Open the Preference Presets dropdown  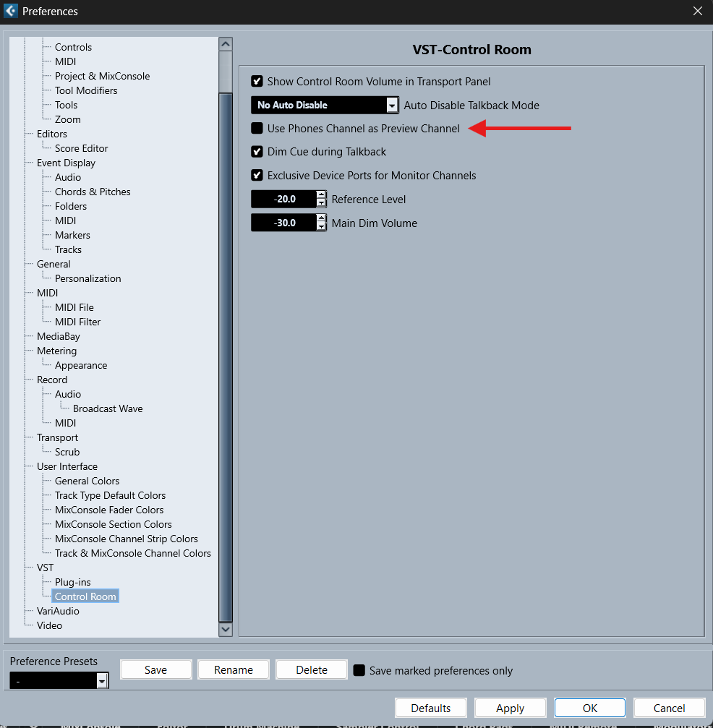pos(102,681)
